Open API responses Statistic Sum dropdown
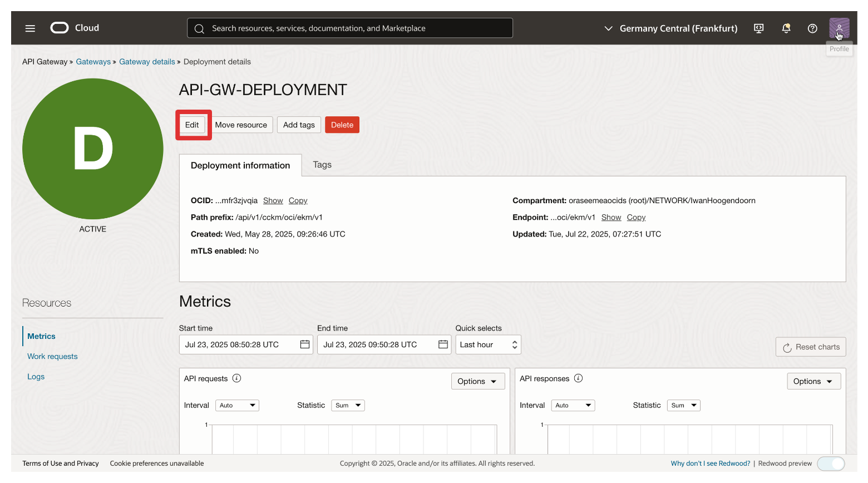Image resolution: width=868 pixels, height=483 pixels. tap(684, 405)
